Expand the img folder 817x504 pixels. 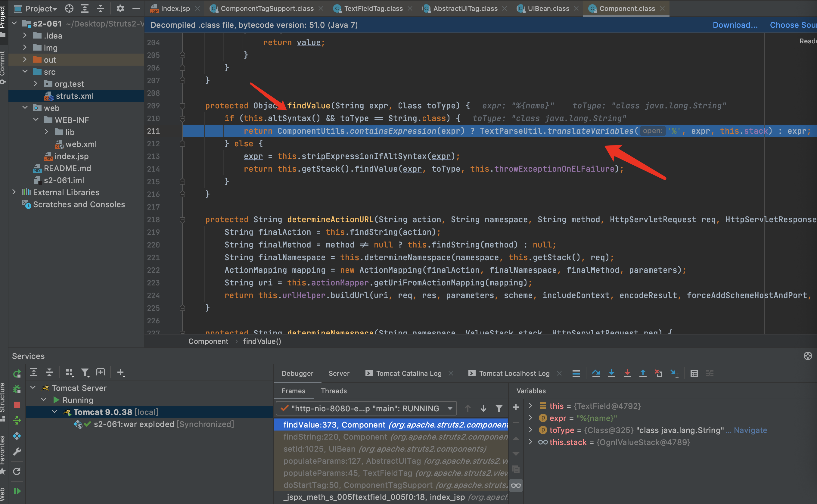pyautogui.click(x=25, y=47)
